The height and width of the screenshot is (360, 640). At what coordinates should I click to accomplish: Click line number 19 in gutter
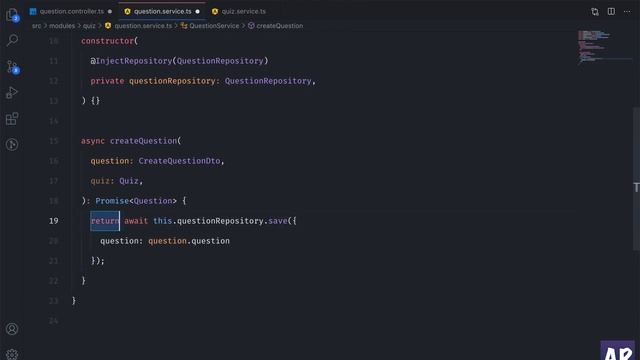54,221
